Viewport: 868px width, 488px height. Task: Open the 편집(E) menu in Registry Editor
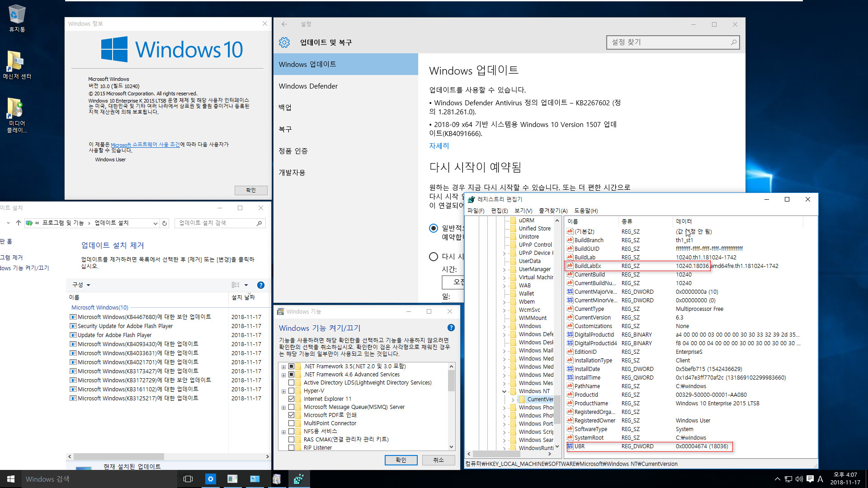tap(499, 211)
